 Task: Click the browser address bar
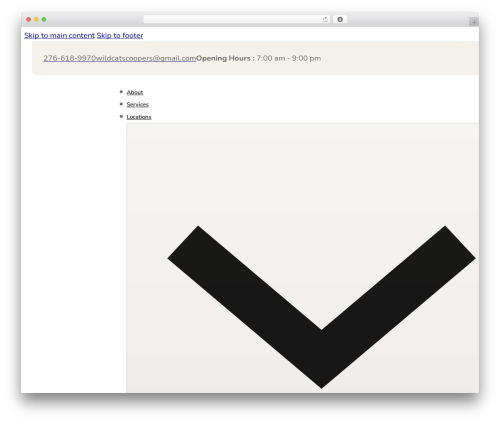[x=237, y=19]
